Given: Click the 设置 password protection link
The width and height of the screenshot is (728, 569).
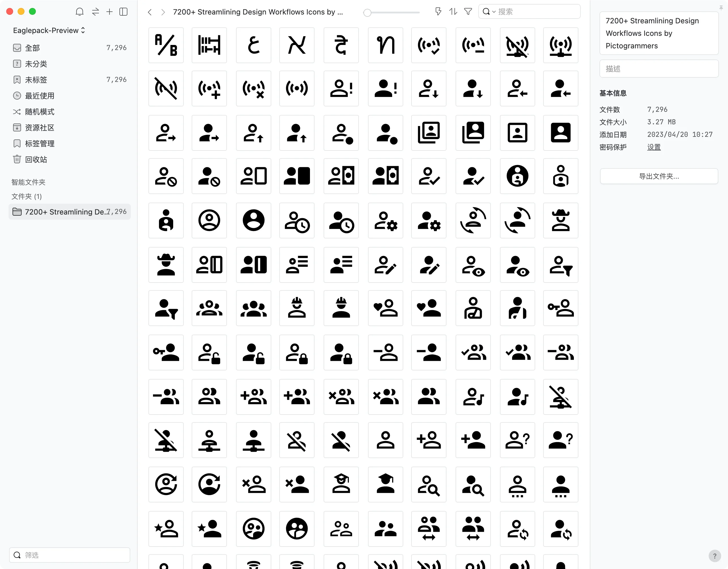Looking at the screenshot, I should tap(654, 147).
